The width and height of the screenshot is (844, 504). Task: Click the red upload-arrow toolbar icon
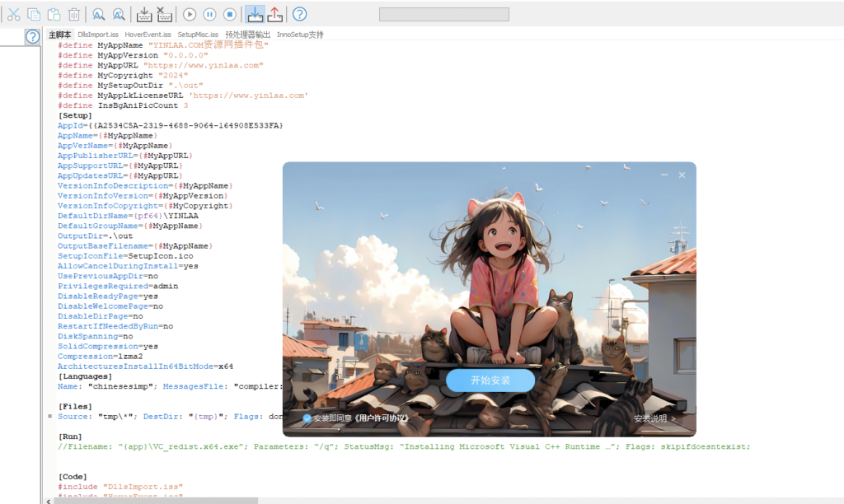(275, 15)
